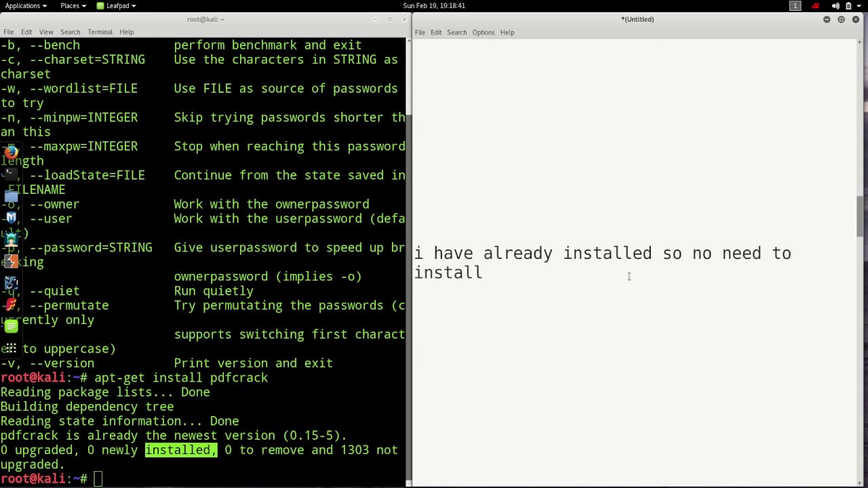Viewport: 868px width, 488px height.
Task: Open the Terminal menu in terminal window
Action: point(100,32)
